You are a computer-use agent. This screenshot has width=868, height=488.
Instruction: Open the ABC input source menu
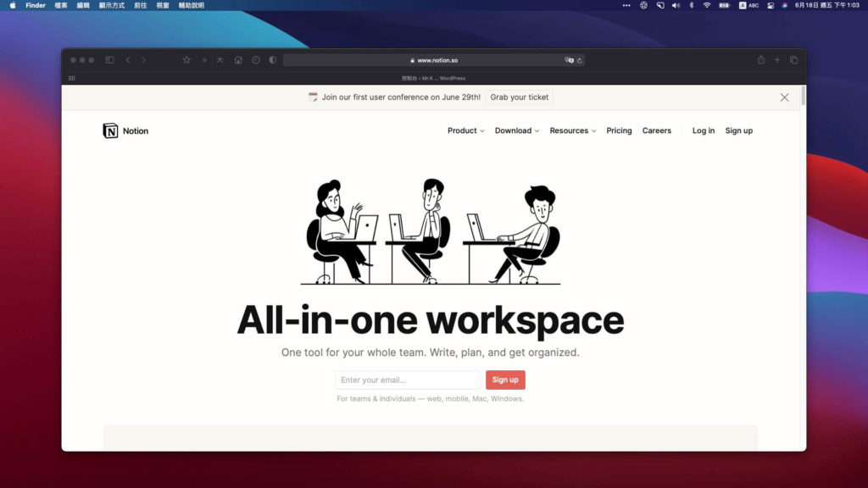749,5
